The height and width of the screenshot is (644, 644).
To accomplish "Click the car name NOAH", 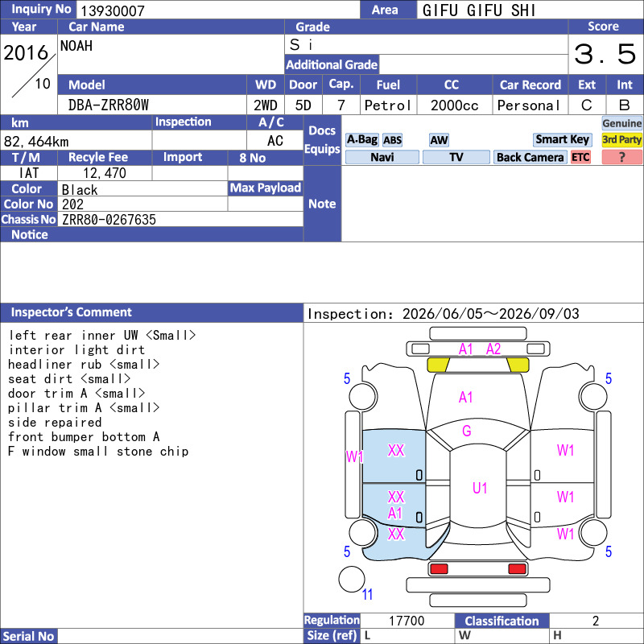I will click(76, 46).
